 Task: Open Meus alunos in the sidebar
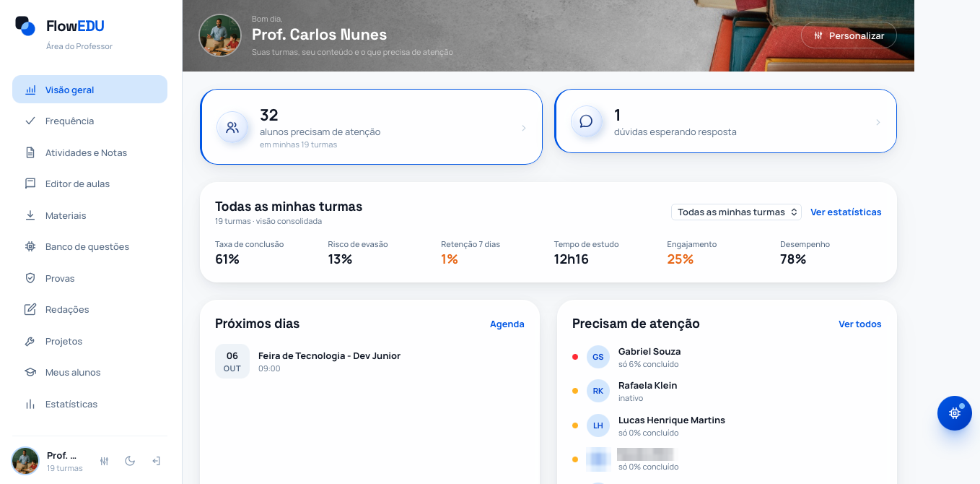pyautogui.click(x=89, y=372)
